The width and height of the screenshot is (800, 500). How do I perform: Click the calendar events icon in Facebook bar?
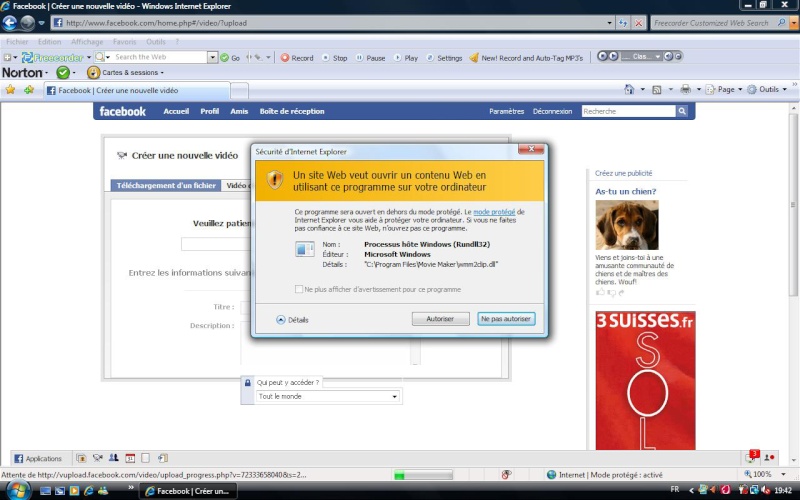[x=130, y=458]
